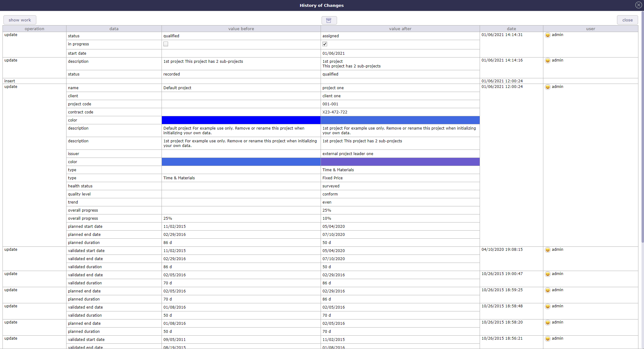Click the admin icon for 10/26/2015 19:00:47 entry
Viewport: 644px width, 349px height.
(547, 274)
